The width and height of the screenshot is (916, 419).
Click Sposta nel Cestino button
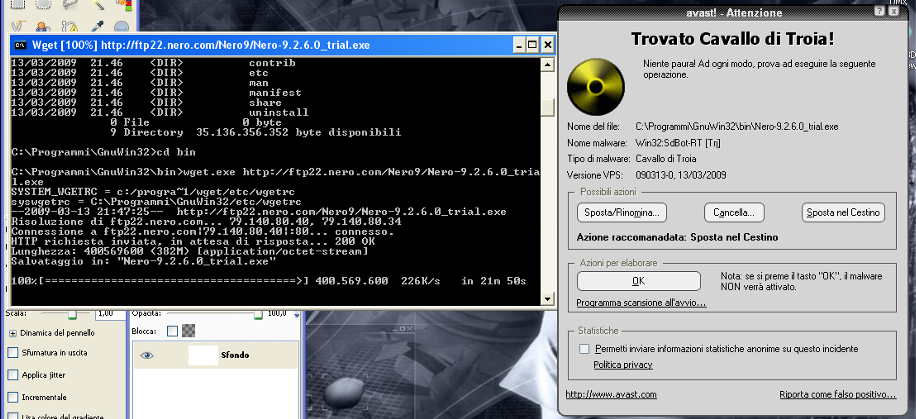(x=843, y=213)
